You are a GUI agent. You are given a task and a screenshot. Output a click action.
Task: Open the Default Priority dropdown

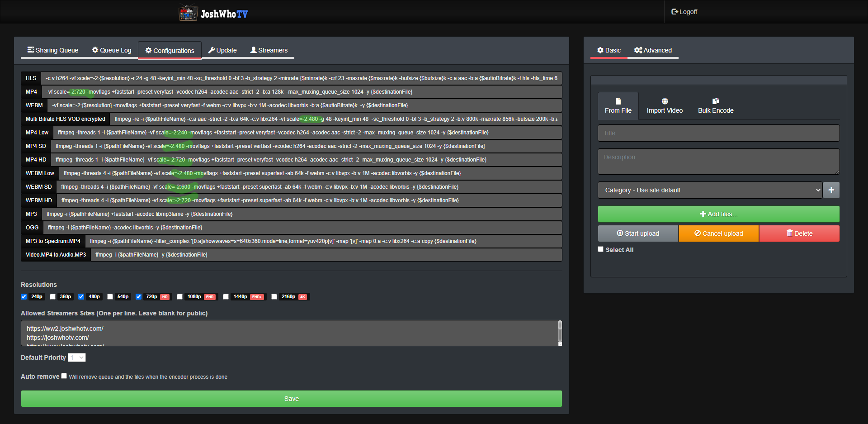click(x=76, y=357)
